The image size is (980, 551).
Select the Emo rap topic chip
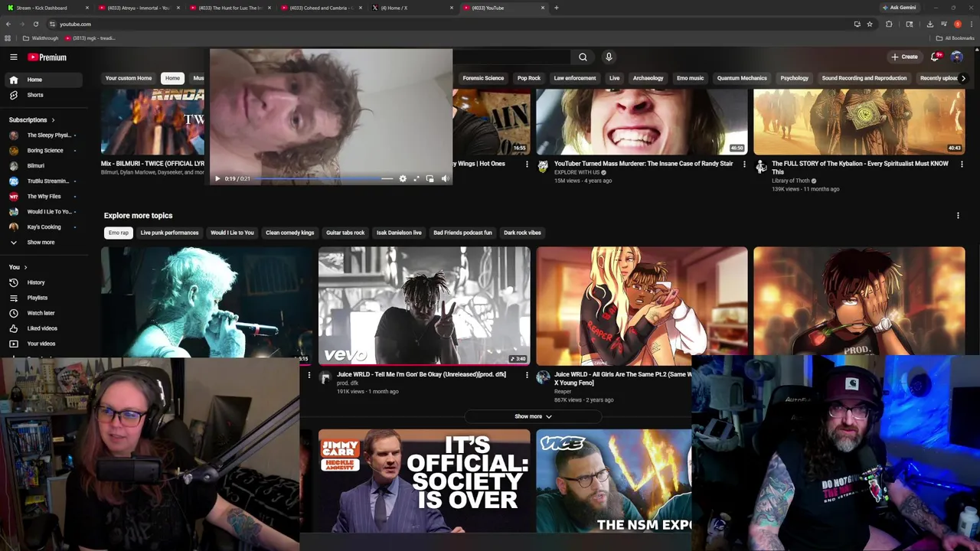tap(119, 233)
